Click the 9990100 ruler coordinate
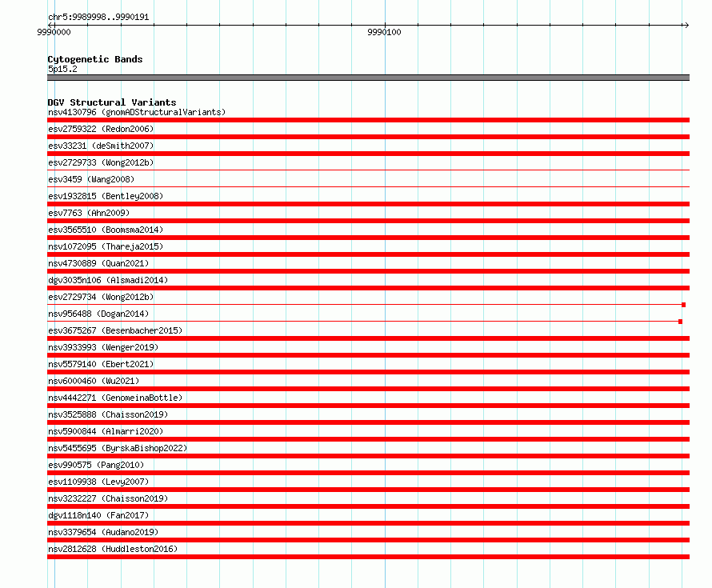712x588 pixels. coord(384,32)
